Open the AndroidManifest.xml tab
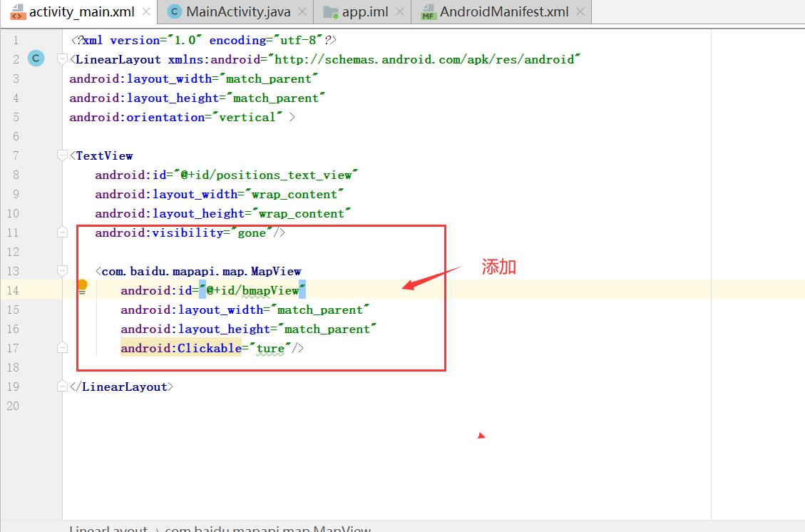The width and height of the screenshot is (805, 532). (501, 12)
